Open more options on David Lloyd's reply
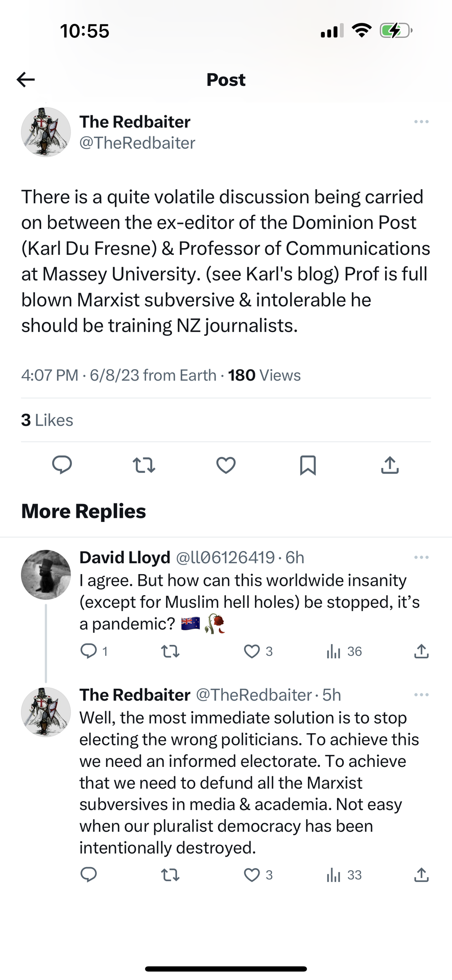This screenshot has width=452, height=980. [421, 557]
